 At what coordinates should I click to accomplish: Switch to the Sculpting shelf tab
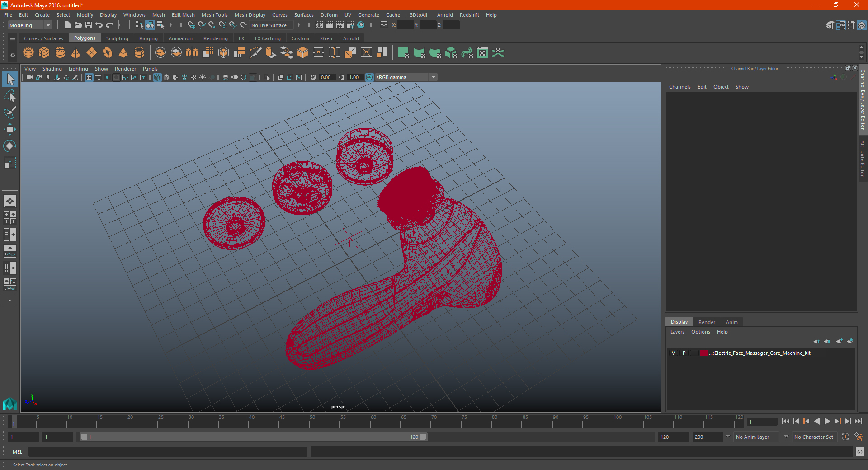click(x=117, y=38)
